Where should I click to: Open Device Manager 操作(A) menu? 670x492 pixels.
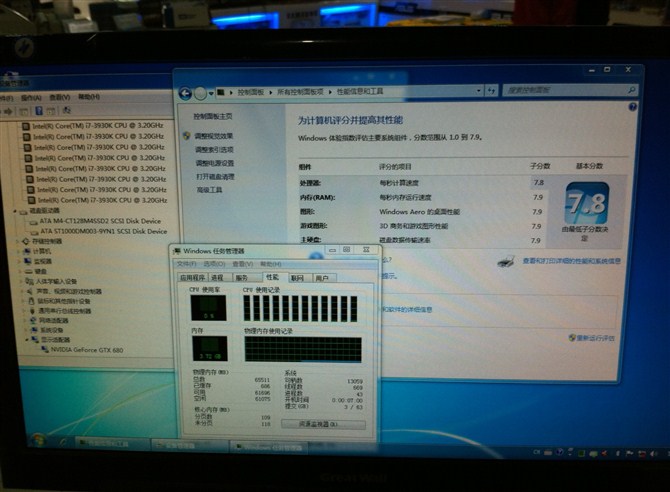(32, 98)
